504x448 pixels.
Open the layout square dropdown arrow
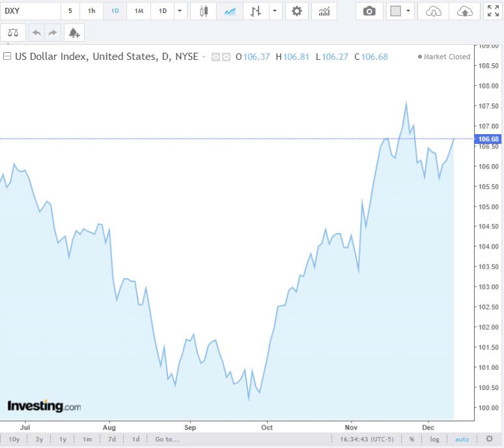pyautogui.click(x=408, y=11)
